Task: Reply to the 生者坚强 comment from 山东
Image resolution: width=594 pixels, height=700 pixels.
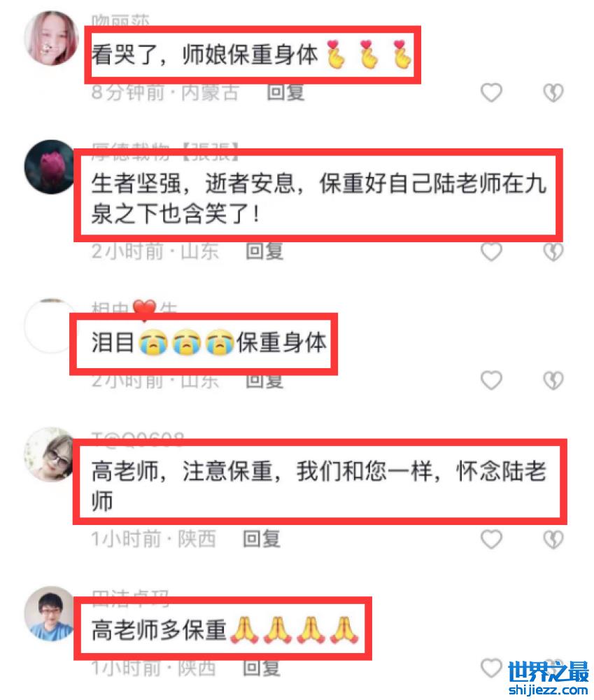Action: click(264, 251)
